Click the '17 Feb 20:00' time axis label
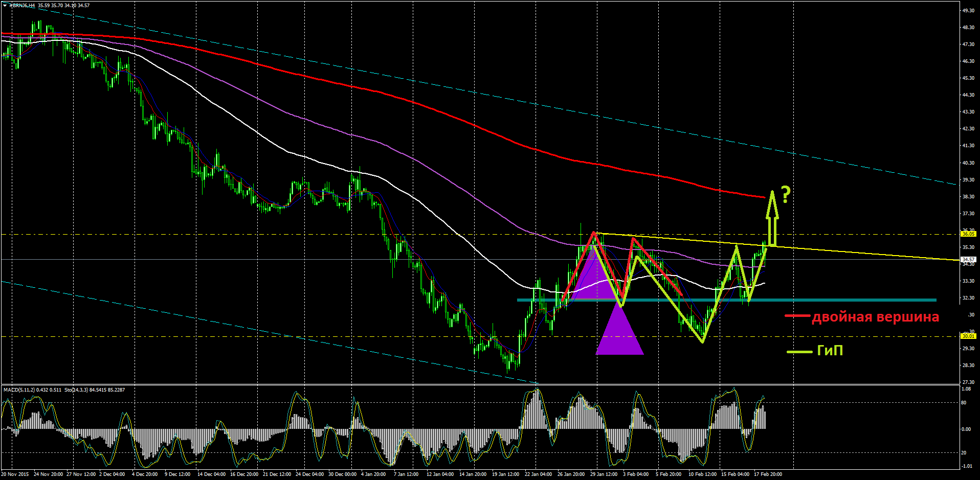 click(x=768, y=474)
